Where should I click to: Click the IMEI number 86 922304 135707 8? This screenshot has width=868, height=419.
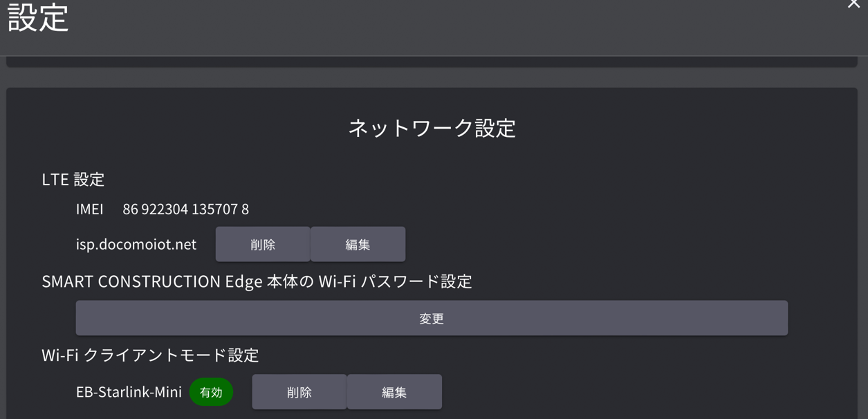point(185,209)
